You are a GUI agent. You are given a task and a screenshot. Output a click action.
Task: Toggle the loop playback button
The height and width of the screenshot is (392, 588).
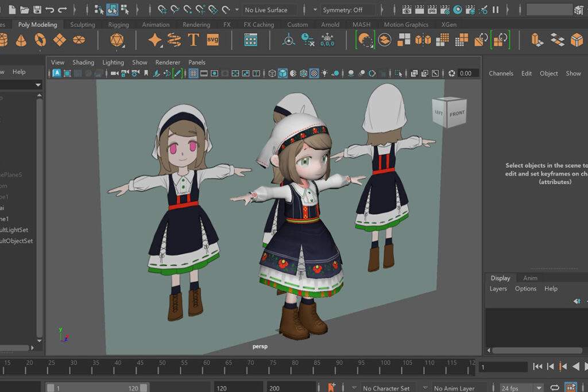[x=555, y=388]
